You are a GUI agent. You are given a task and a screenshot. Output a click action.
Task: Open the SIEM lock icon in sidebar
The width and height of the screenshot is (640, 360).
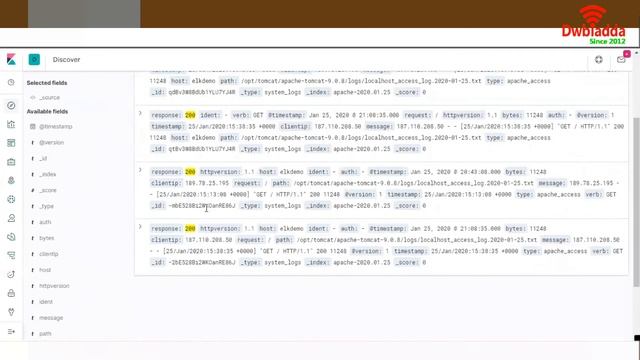11,293
